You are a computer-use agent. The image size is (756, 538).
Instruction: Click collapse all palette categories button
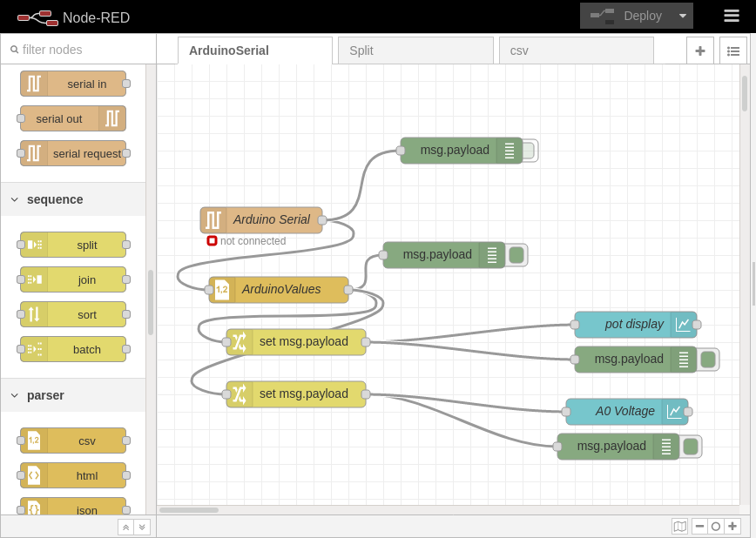[125, 527]
